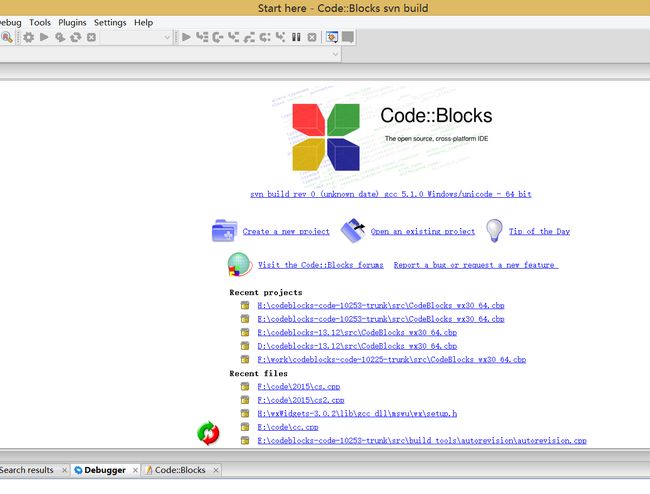Open recent file autorevision.cpp
650x494 pixels.
(x=422, y=441)
